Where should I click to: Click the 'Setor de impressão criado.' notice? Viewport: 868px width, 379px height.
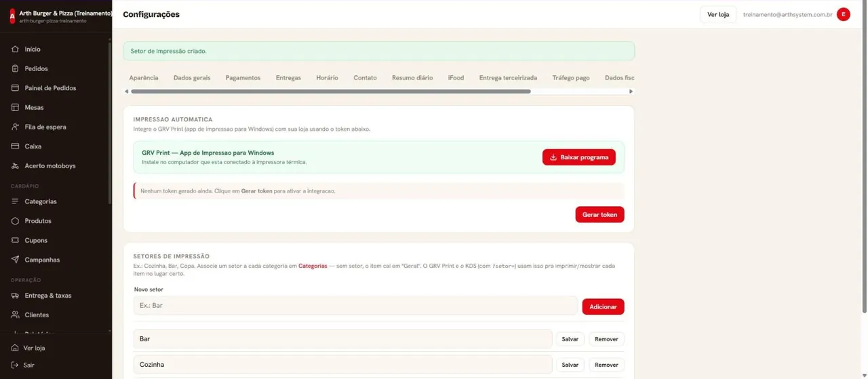pyautogui.click(x=378, y=51)
